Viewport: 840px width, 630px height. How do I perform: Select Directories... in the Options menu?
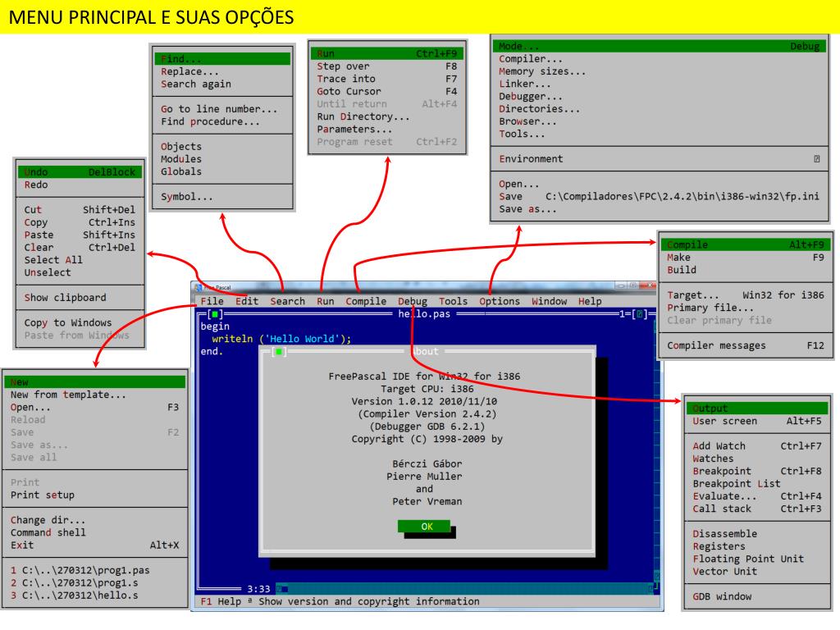coord(660,109)
